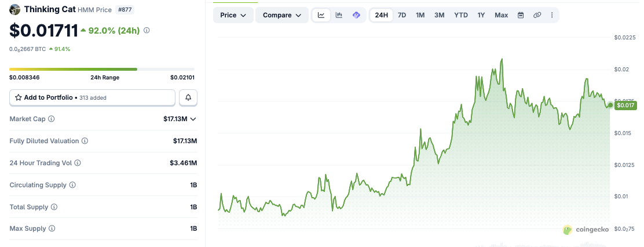This screenshot has width=644, height=247.
Task: Open the calendar date range picker
Action: tap(521, 15)
